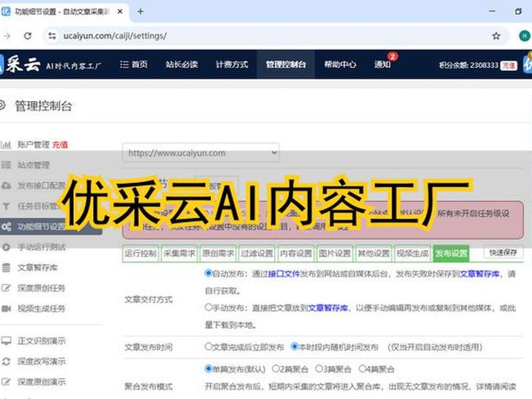Click the 深度原创演示 edit icon
The width and height of the screenshot is (532, 399).
[x=6, y=382]
